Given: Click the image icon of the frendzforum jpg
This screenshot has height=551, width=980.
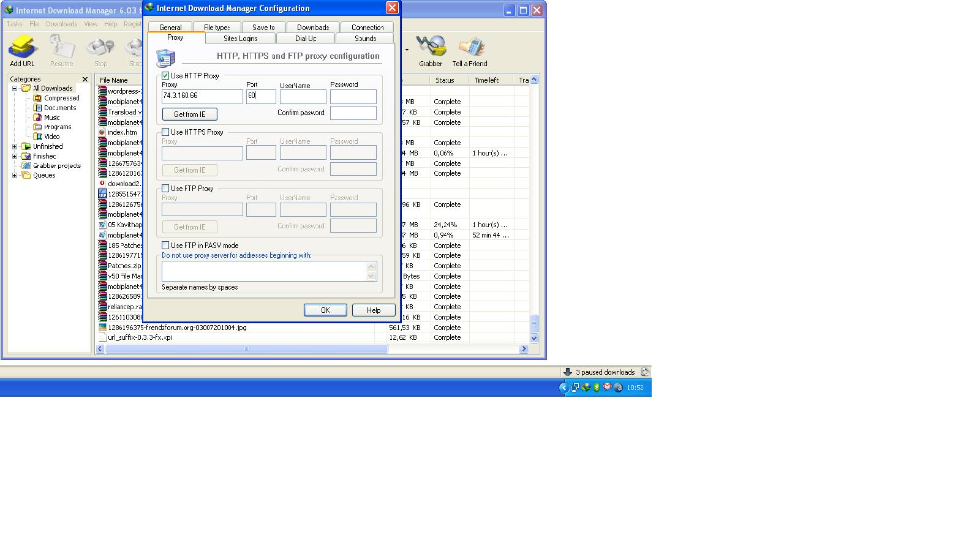Looking at the screenshot, I should pyautogui.click(x=102, y=328).
